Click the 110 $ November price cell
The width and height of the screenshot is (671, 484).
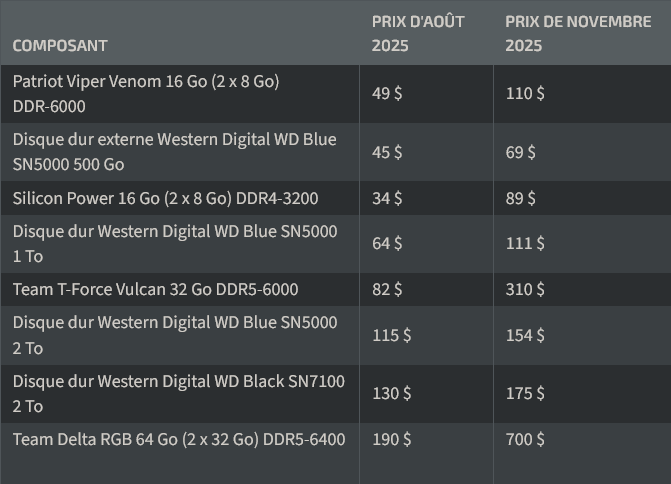tap(524, 94)
